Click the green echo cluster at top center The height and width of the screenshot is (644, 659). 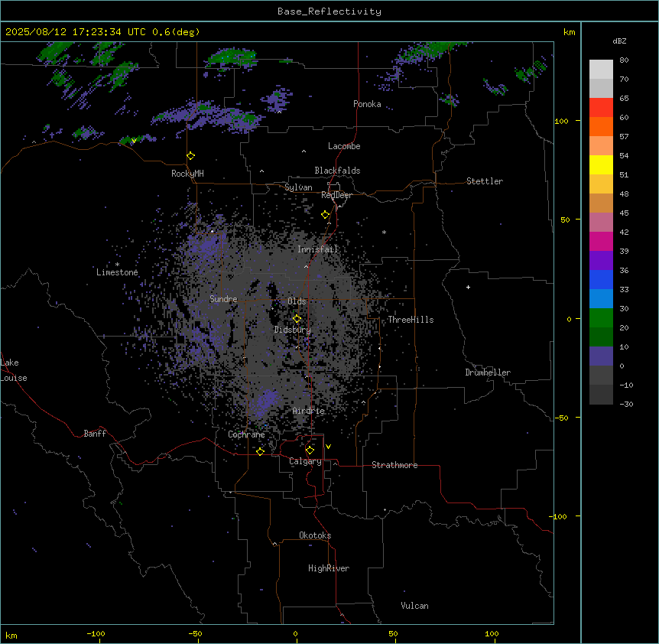coord(232,57)
